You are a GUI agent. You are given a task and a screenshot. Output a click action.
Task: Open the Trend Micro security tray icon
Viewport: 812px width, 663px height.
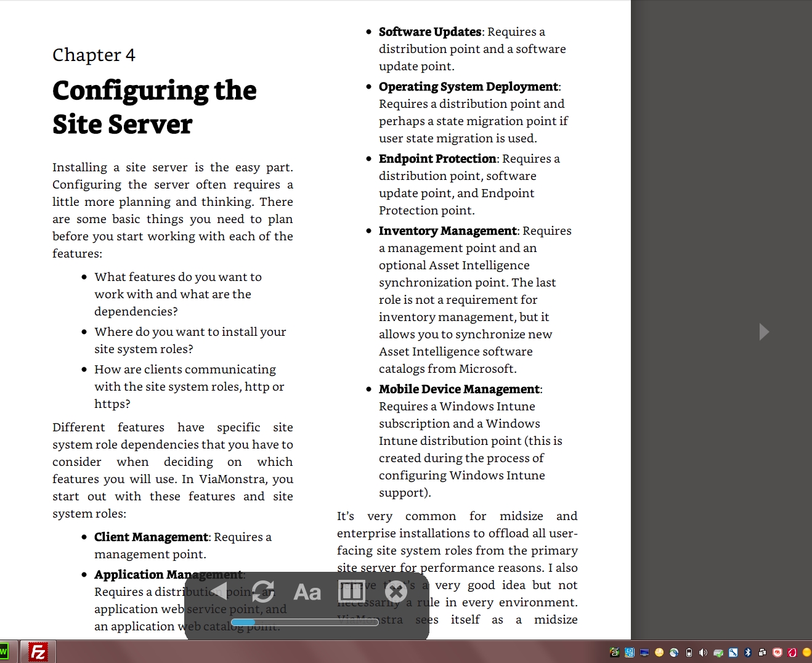click(x=777, y=653)
